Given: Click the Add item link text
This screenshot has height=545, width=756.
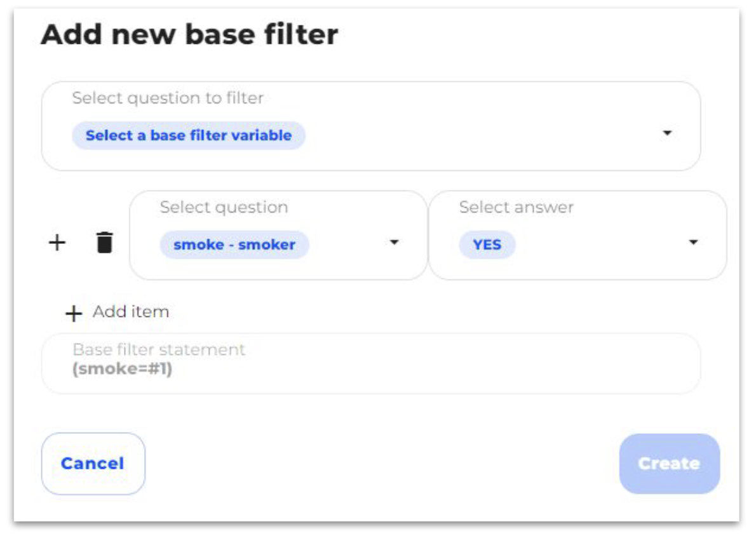Looking at the screenshot, I should tap(131, 312).
